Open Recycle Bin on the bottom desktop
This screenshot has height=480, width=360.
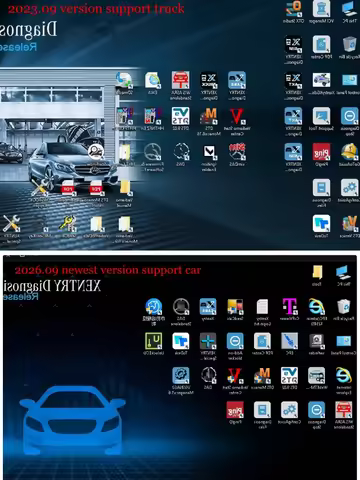tap(343, 307)
